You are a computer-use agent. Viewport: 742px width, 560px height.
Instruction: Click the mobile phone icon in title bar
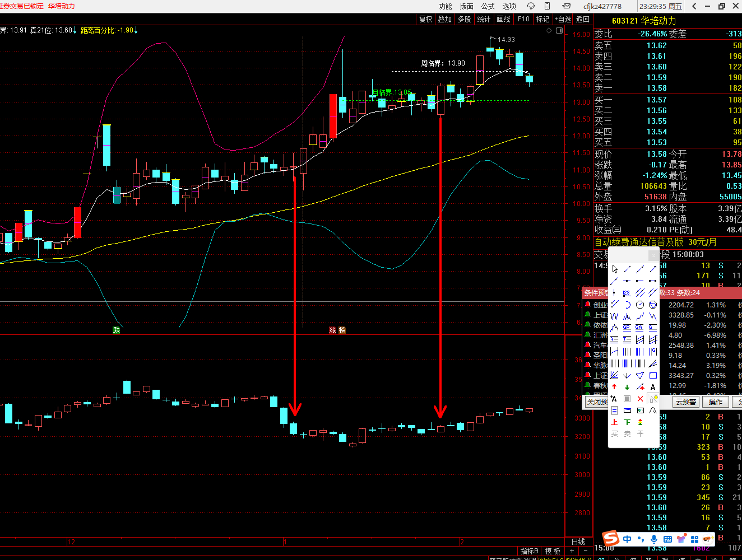548,6
